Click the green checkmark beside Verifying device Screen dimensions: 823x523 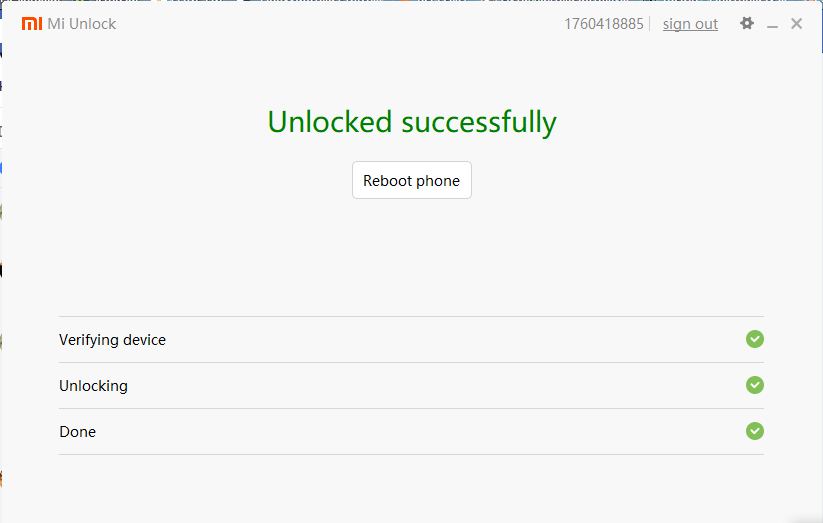[x=755, y=339]
